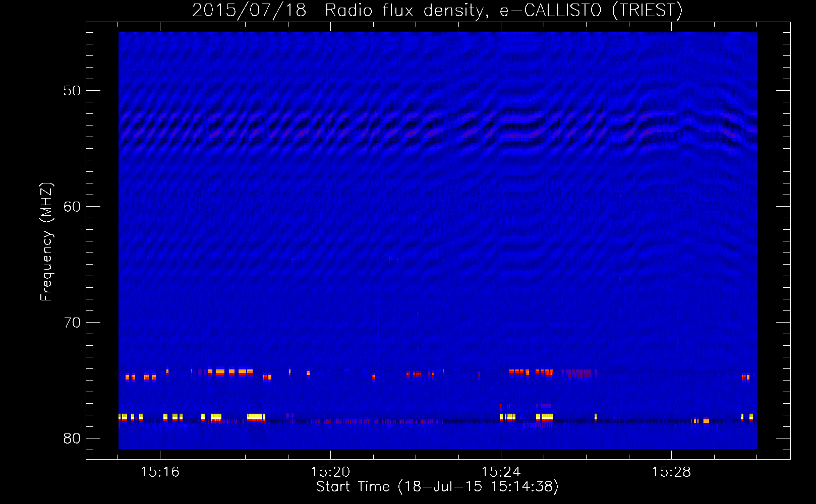Viewport: 816px width, 504px height.
Task: Click the 15:28 time tick label
Action: pyautogui.click(x=671, y=472)
